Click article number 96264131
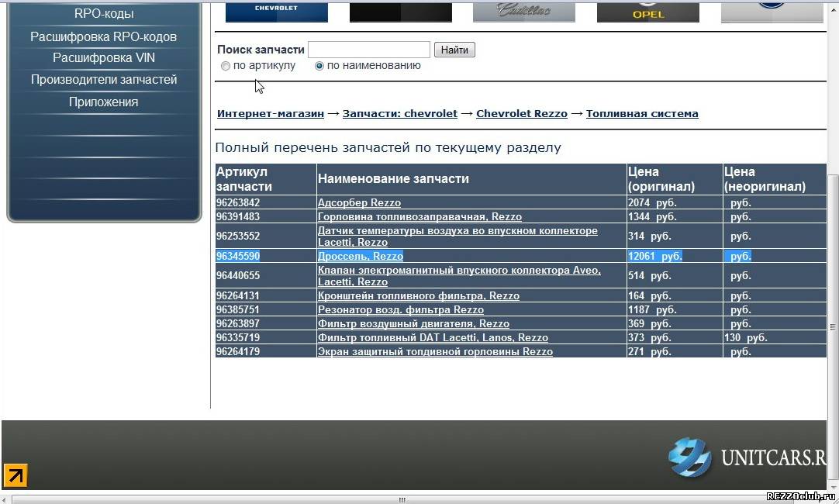 tap(238, 296)
